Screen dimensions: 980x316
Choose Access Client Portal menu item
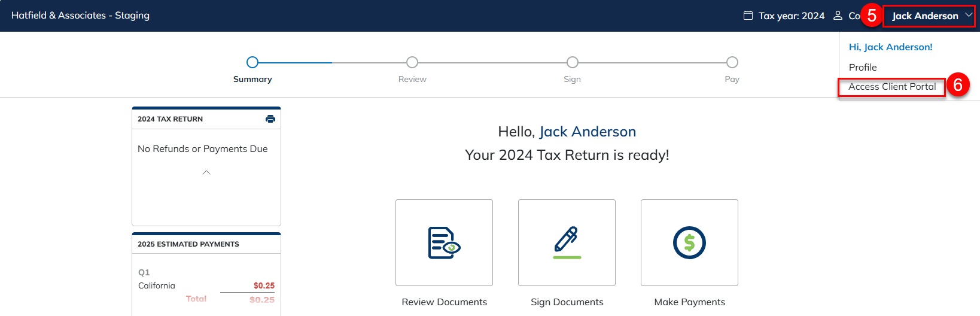pos(891,87)
